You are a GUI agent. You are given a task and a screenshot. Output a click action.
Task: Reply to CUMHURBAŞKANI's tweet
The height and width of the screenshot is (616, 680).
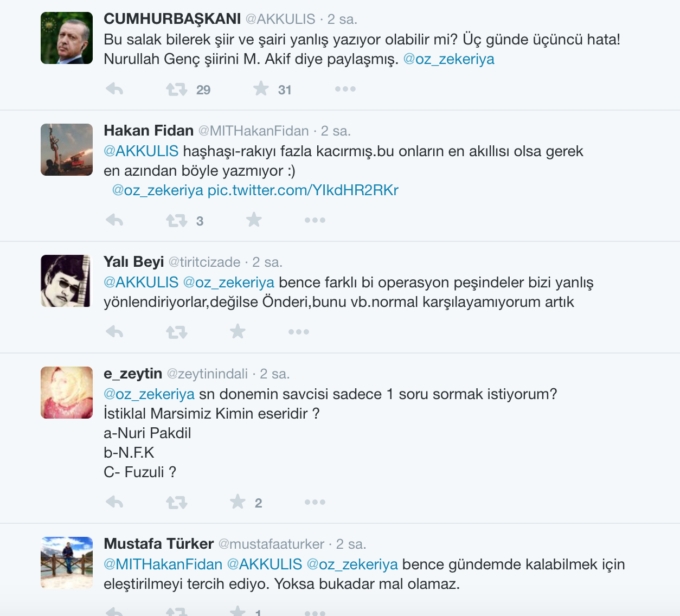pos(114,89)
